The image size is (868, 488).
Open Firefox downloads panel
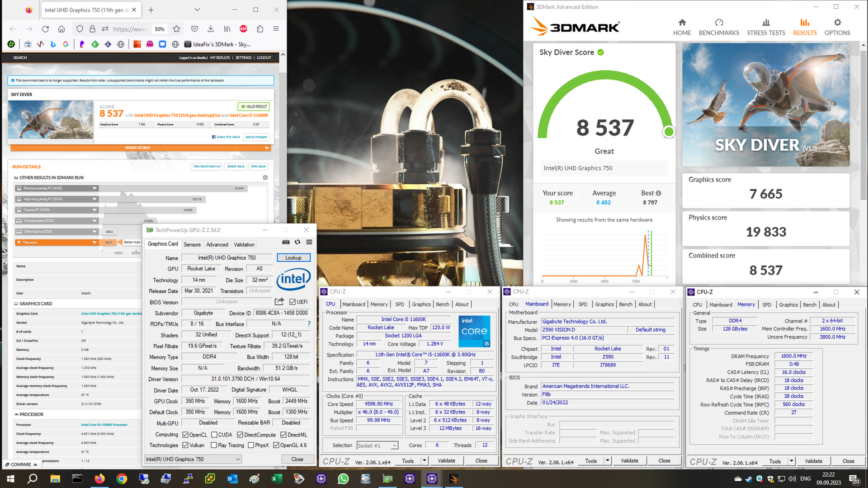pos(211,29)
